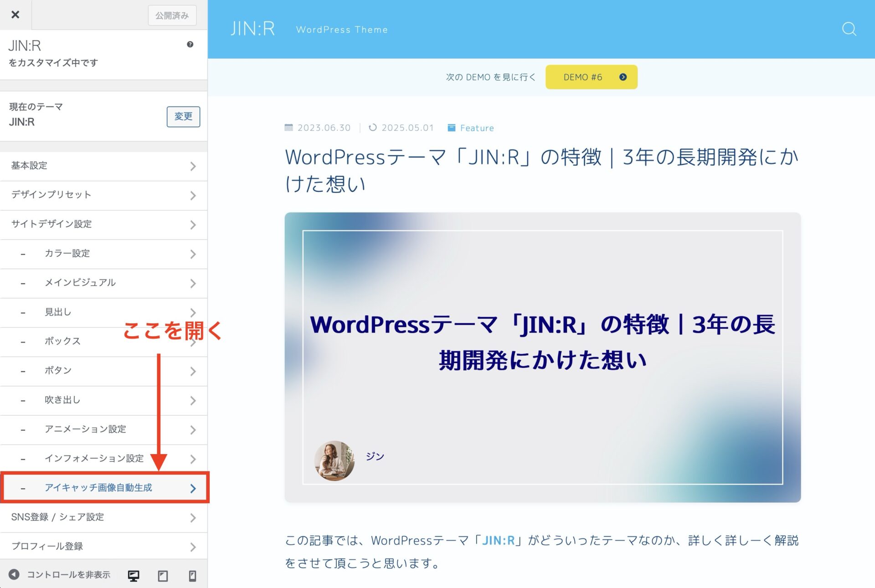Open the 見出し submenu
This screenshot has height=588, width=875.
pos(104,312)
